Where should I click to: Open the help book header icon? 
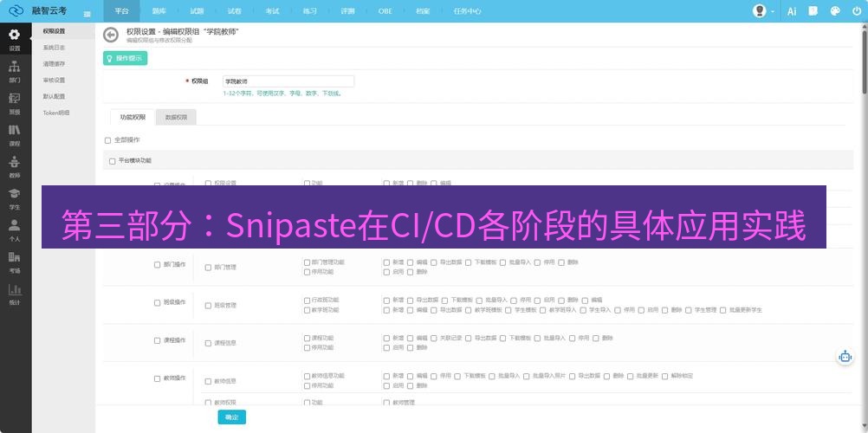tap(813, 10)
